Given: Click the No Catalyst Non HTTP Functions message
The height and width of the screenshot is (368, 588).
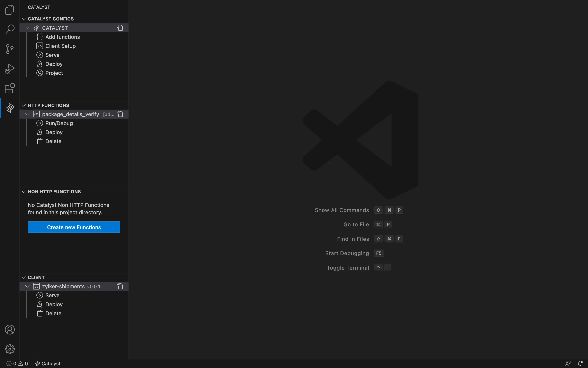Looking at the screenshot, I should point(69,209).
